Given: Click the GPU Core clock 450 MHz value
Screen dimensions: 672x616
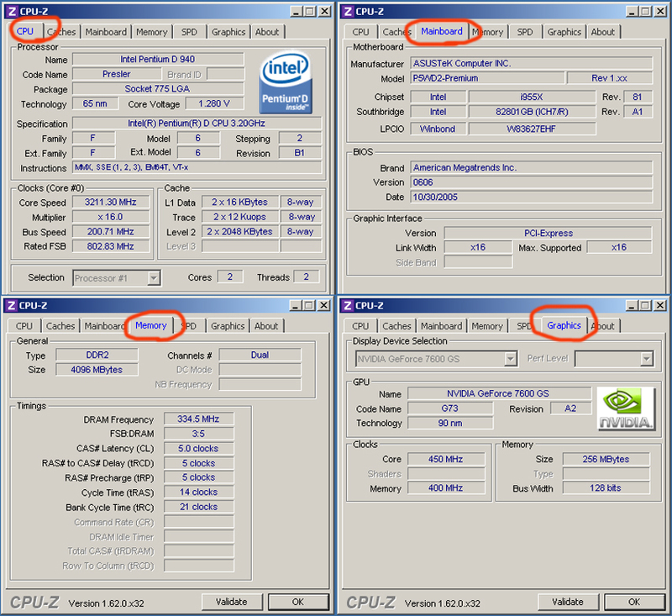Looking at the screenshot, I should pos(446,459).
